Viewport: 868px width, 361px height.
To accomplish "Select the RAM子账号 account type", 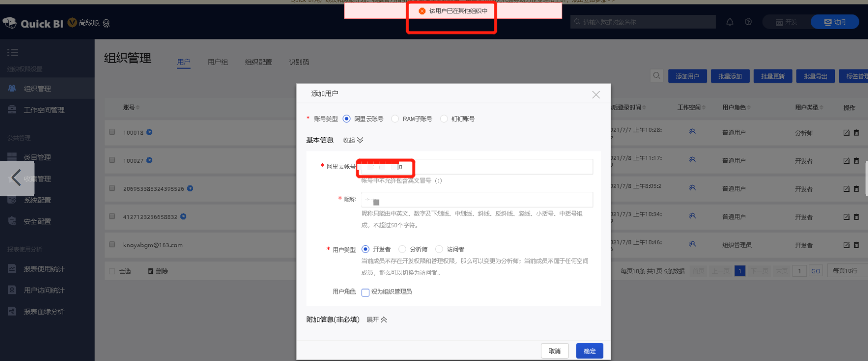I will point(395,119).
